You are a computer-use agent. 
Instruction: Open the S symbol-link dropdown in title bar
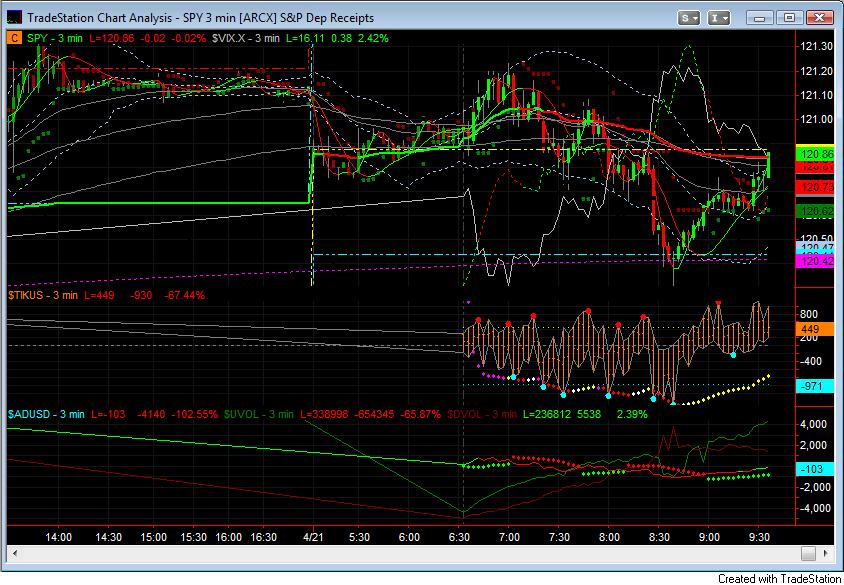click(x=688, y=18)
